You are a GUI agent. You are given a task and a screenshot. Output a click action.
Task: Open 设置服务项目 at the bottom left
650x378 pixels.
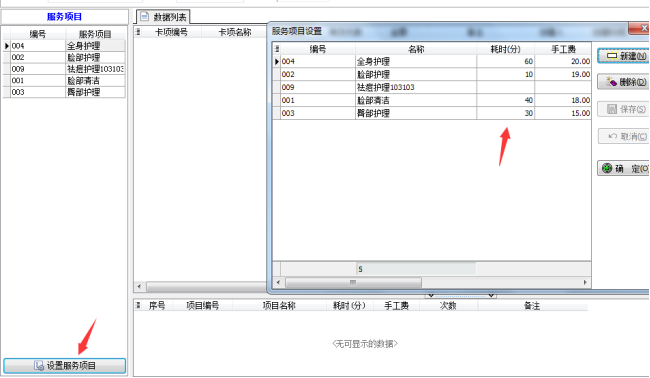click(65, 366)
